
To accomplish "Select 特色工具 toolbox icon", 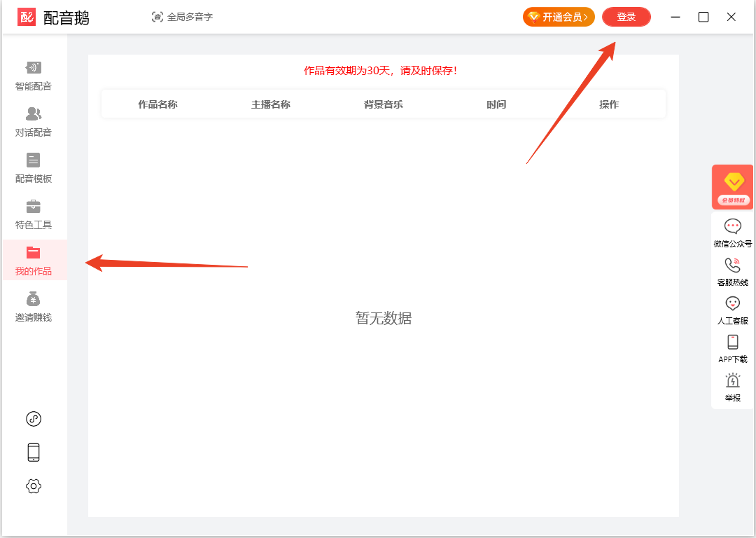I will 34,214.
